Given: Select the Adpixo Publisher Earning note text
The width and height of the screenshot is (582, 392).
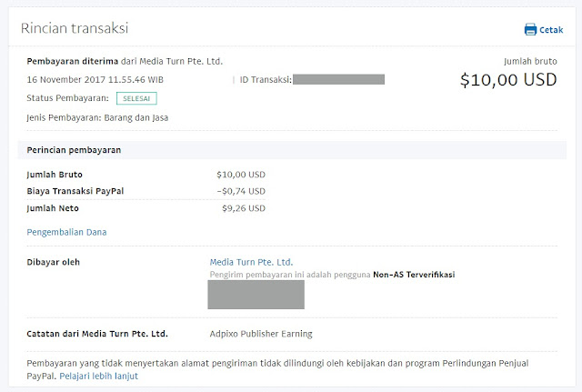Looking at the screenshot, I should coord(261,334).
